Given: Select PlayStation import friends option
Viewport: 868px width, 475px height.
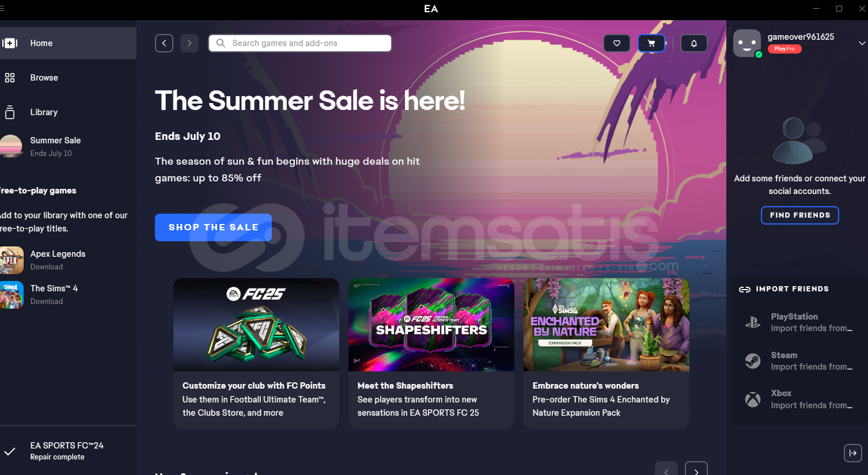Looking at the screenshot, I should [x=800, y=322].
